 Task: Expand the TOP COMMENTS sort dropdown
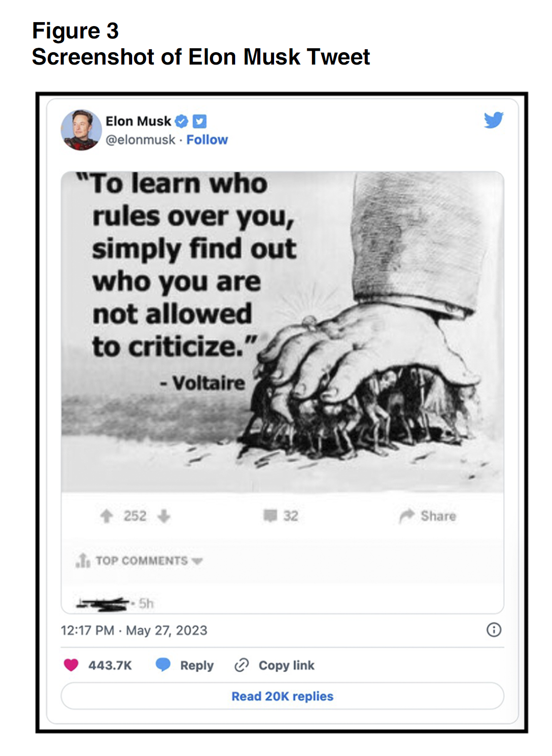(x=198, y=561)
